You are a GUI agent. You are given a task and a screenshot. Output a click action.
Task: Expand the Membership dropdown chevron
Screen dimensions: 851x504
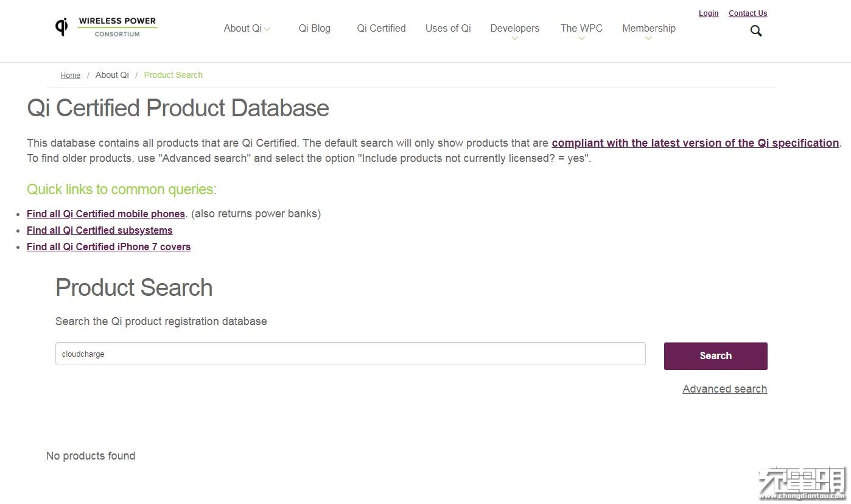coord(648,39)
